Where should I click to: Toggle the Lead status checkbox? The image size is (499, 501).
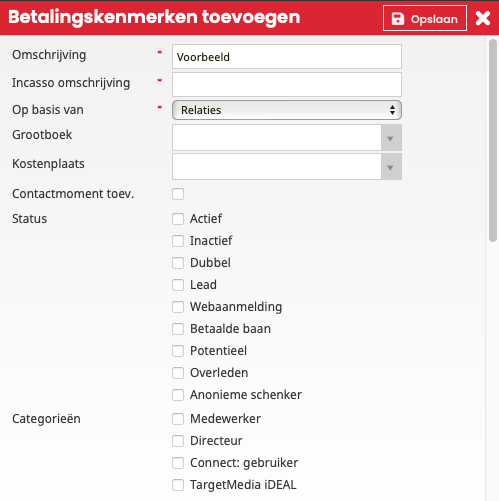[x=178, y=285]
